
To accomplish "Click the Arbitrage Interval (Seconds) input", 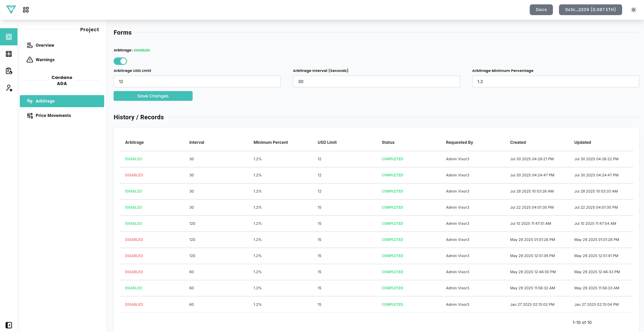I will [x=376, y=82].
